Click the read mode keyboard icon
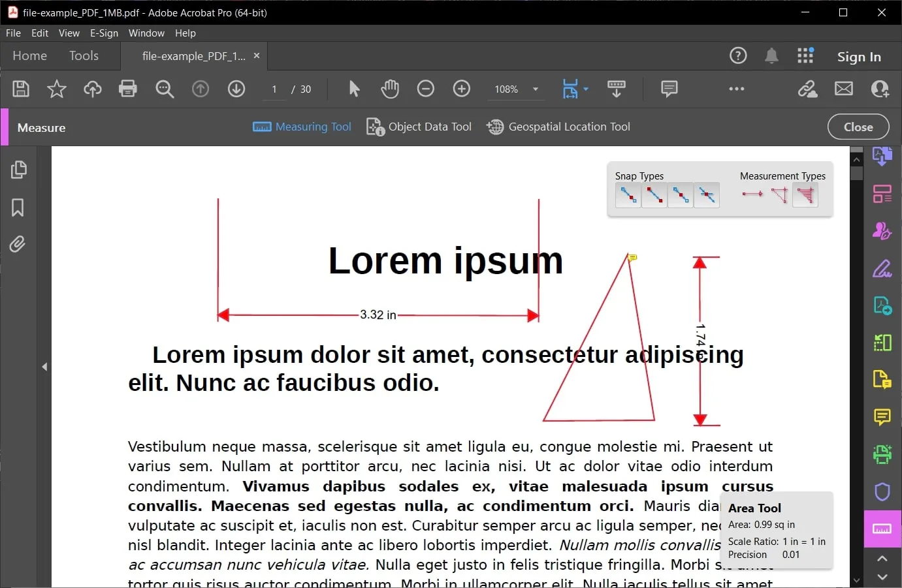This screenshot has height=588, width=902. 616,89
